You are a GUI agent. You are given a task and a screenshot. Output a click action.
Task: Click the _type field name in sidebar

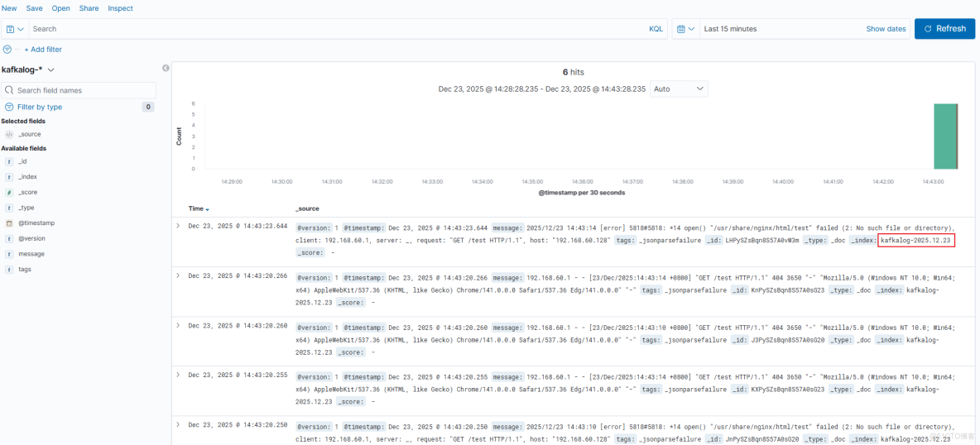tap(26, 208)
